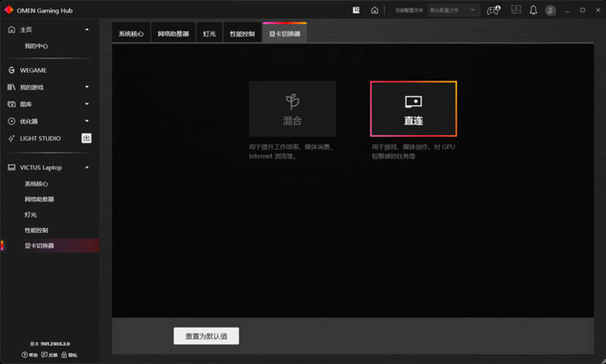Click the 帮助 help link
The height and width of the screenshot is (364, 606).
click(x=33, y=355)
